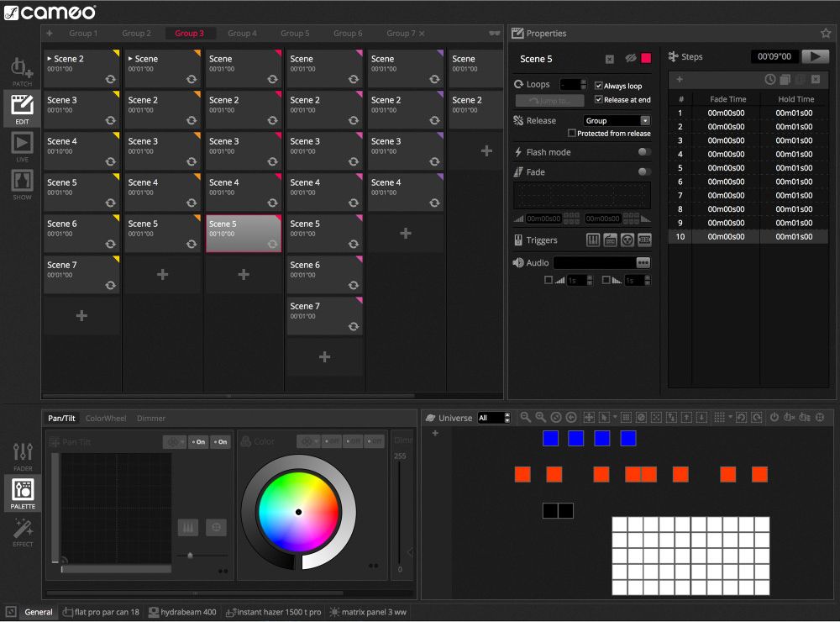The height and width of the screenshot is (622, 840).
Task: Open the Effect panel
Action: [x=23, y=530]
